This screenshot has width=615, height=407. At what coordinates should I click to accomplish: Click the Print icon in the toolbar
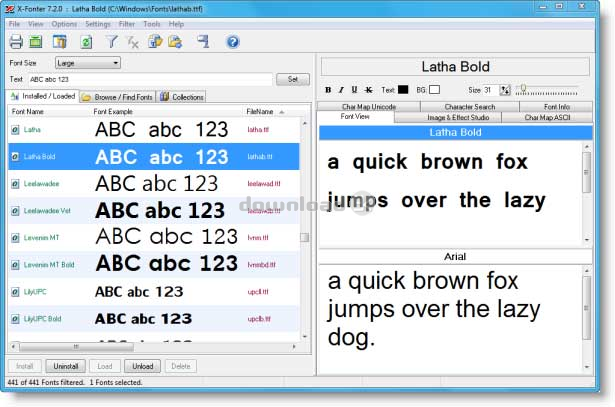click(16, 42)
